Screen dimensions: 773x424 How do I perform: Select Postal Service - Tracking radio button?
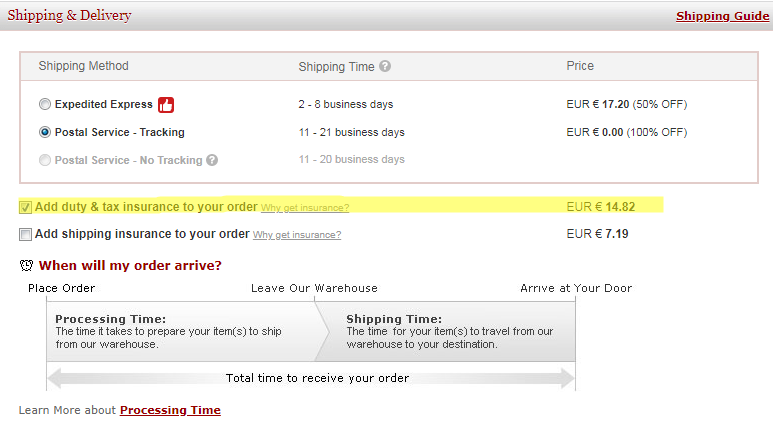(x=45, y=132)
